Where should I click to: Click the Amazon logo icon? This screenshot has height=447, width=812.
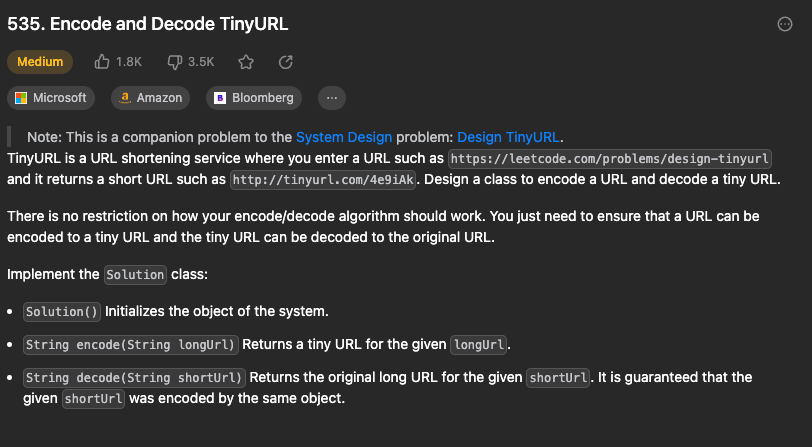[125, 98]
